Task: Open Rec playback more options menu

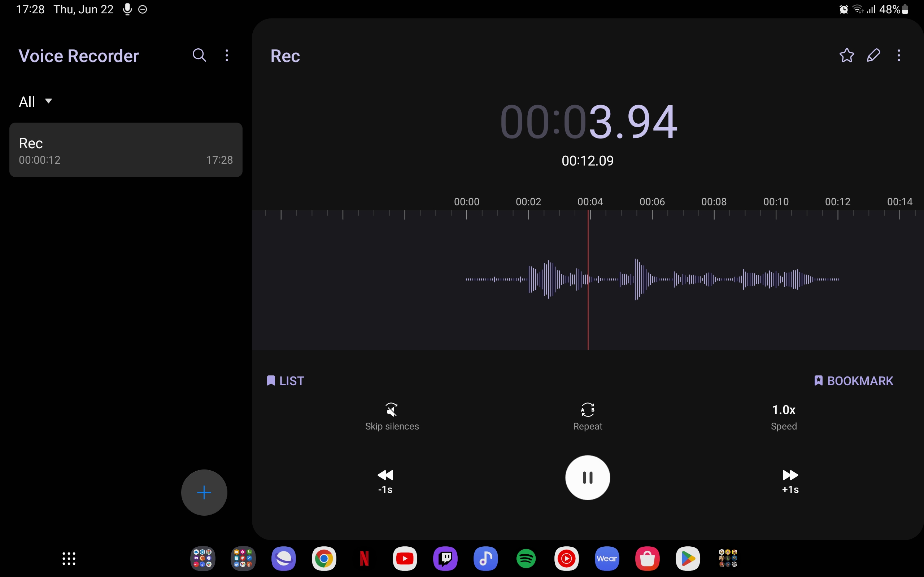Action: [x=899, y=55]
